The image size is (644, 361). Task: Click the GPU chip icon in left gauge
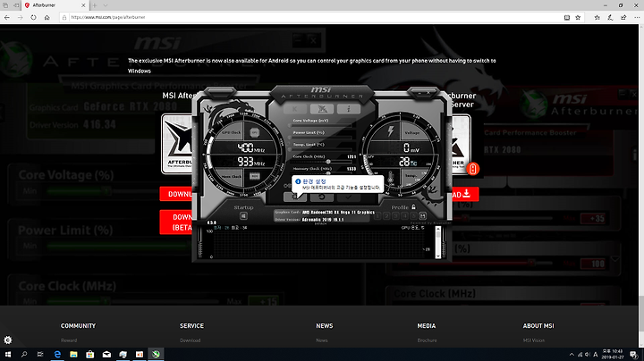254,132
